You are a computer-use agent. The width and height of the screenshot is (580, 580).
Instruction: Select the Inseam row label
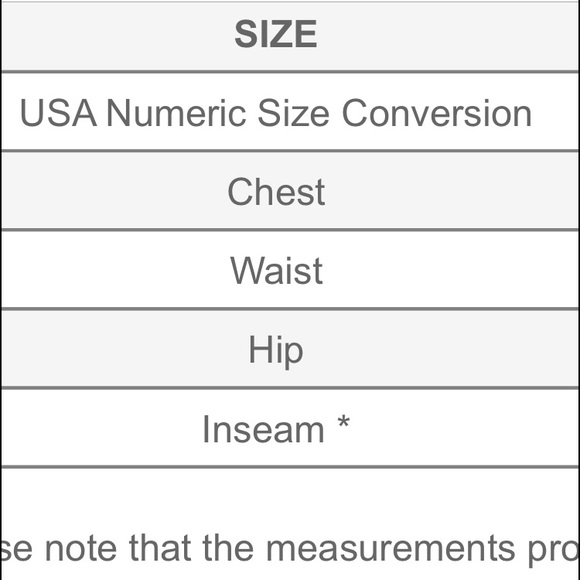click(x=263, y=429)
